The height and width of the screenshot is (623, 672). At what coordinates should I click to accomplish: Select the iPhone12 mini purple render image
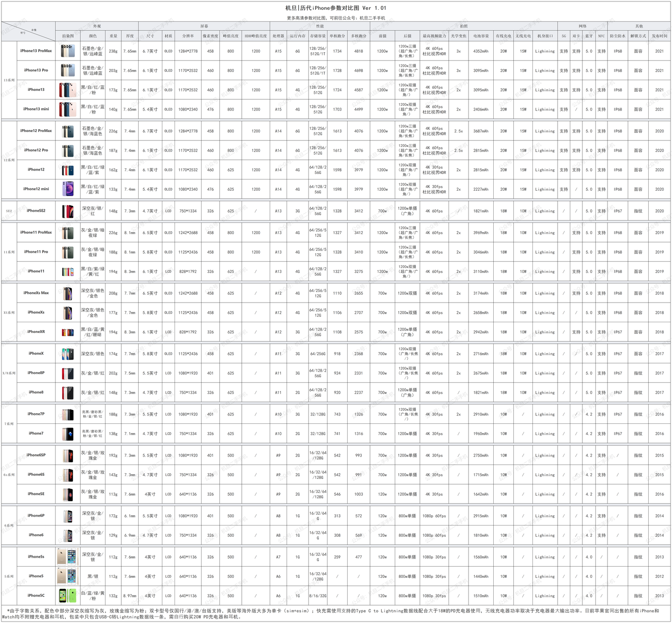point(68,189)
